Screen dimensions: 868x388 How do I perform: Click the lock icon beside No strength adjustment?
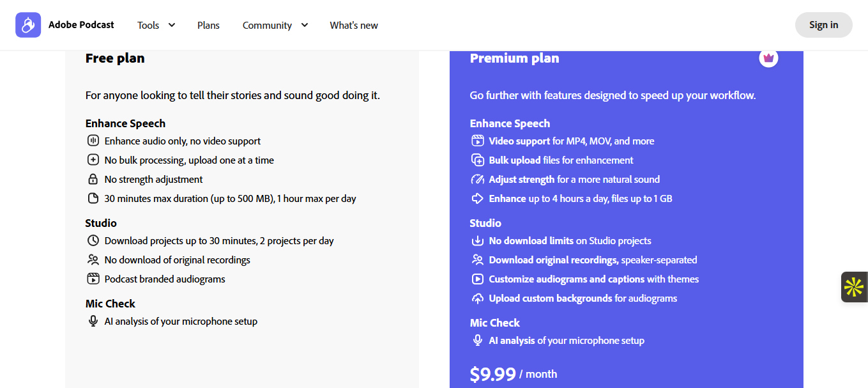pos(93,180)
